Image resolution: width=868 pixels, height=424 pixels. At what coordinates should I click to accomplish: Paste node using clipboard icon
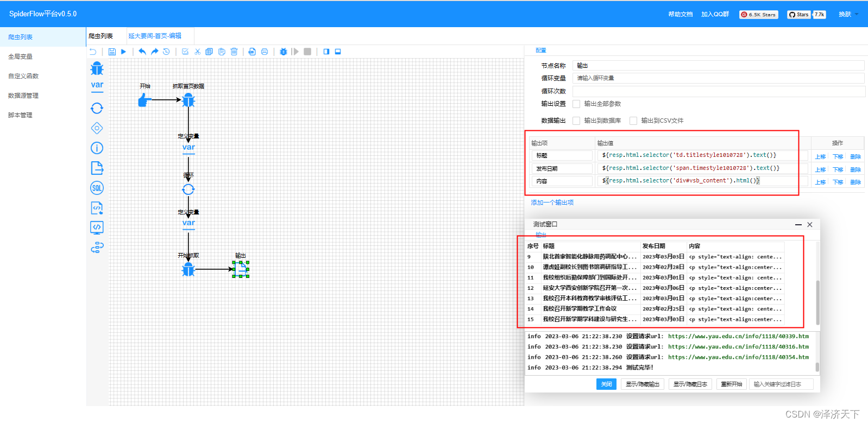pyautogui.click(x=222, y=52)
